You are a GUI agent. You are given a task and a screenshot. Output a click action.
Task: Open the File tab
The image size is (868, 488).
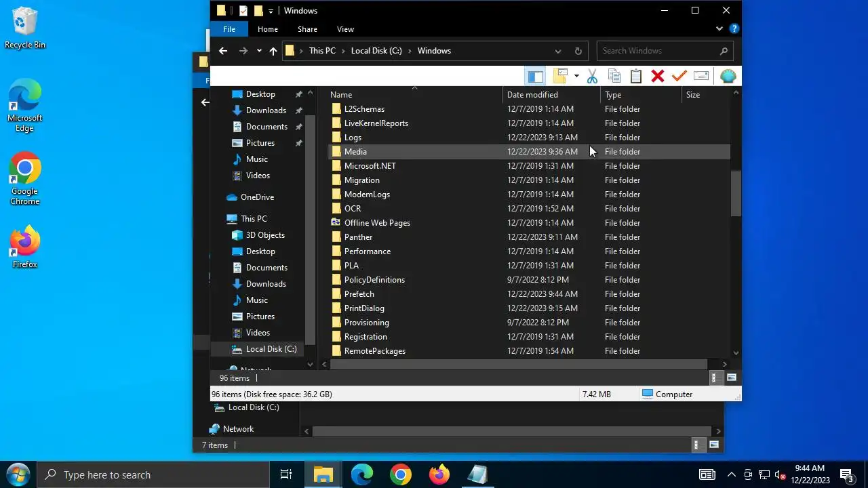(x=229, y=29)
